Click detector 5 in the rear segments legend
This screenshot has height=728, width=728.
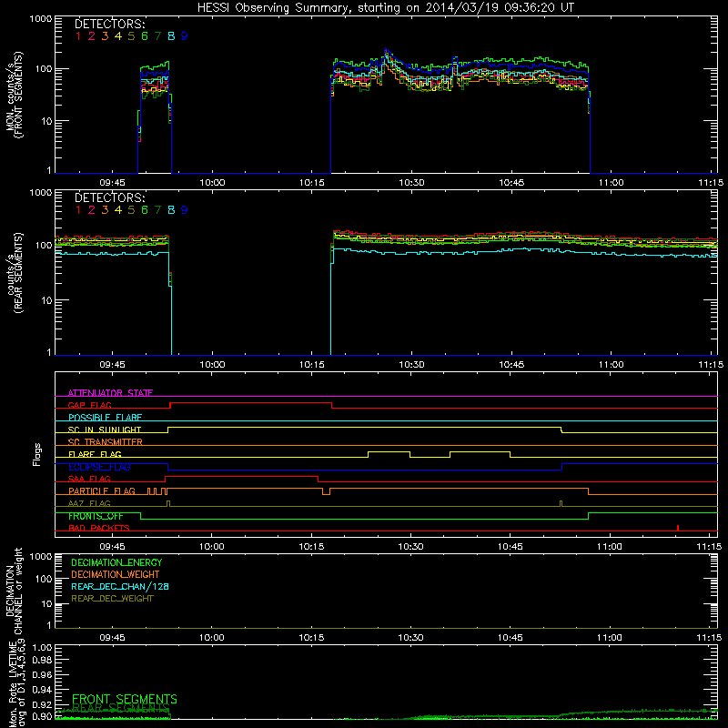[x=131, y=210]
